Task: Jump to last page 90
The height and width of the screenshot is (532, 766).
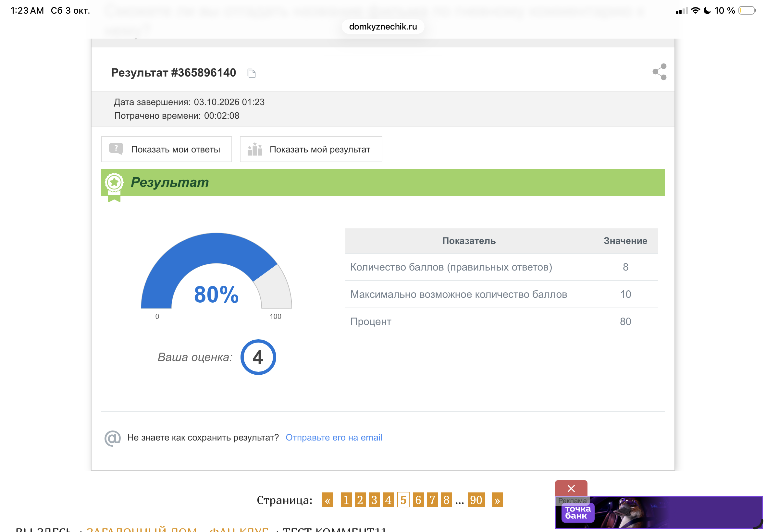Action: click(x=476, y=500)
